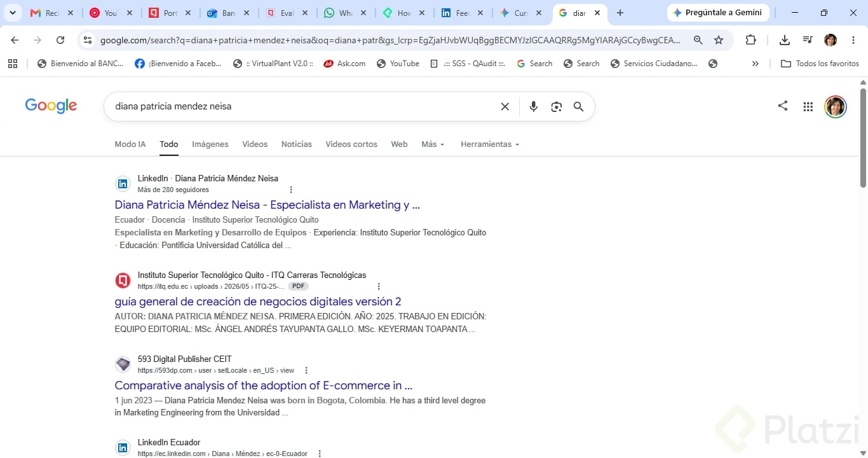Go to Google home via the logo
Screen dimensions: 868x458
(51, 106)
